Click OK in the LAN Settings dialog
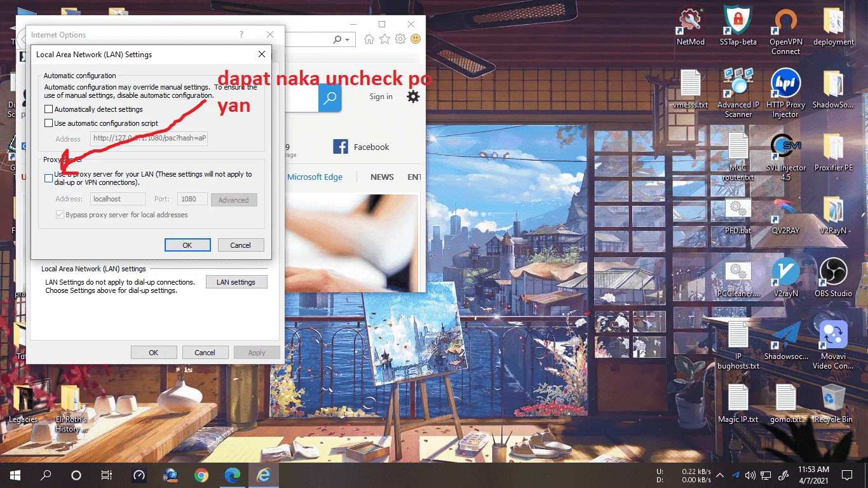This screenshot has height=488, width=868. click(187, 245)
